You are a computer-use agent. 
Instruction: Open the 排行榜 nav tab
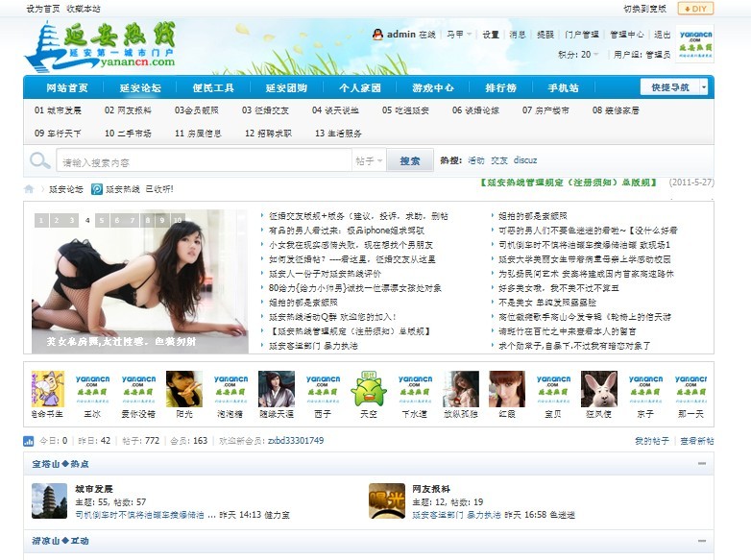(501, 88)
